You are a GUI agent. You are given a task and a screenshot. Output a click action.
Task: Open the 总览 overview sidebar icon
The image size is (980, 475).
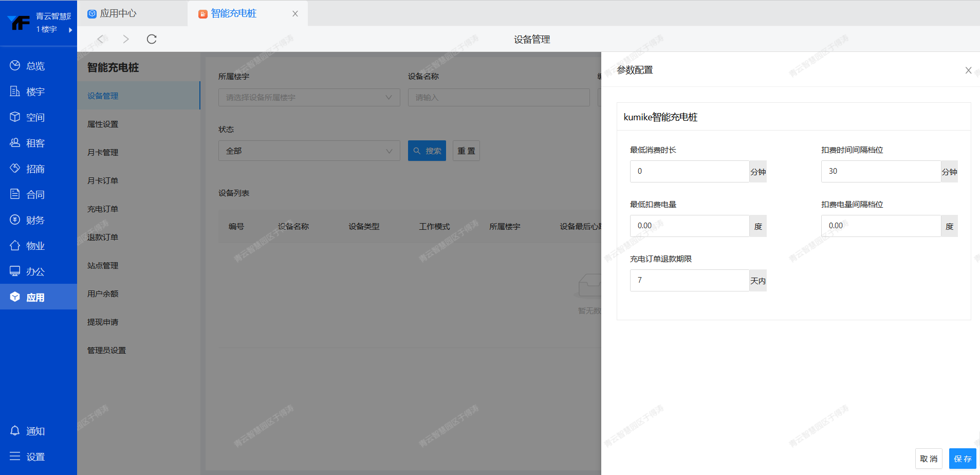(15, 65)
